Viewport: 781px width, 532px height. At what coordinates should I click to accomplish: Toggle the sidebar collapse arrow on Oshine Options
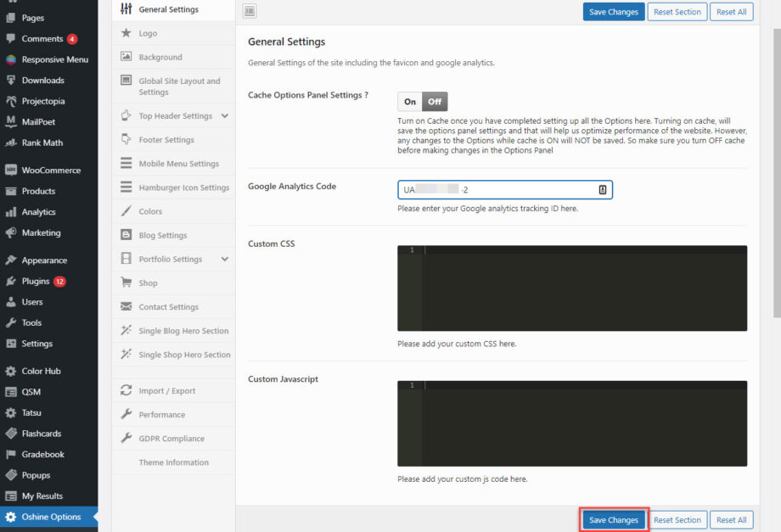[97, 515]
